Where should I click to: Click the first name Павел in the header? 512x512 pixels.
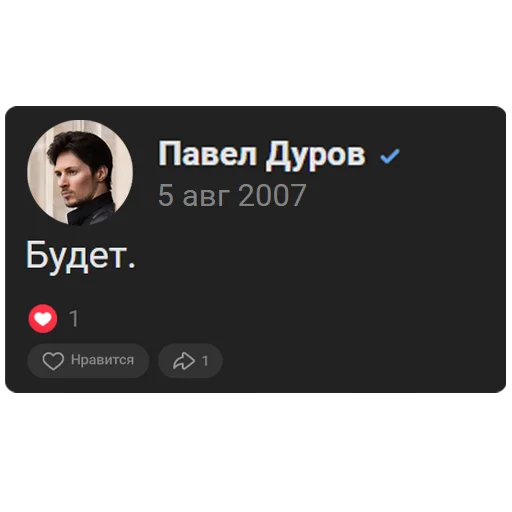point(207,154)
